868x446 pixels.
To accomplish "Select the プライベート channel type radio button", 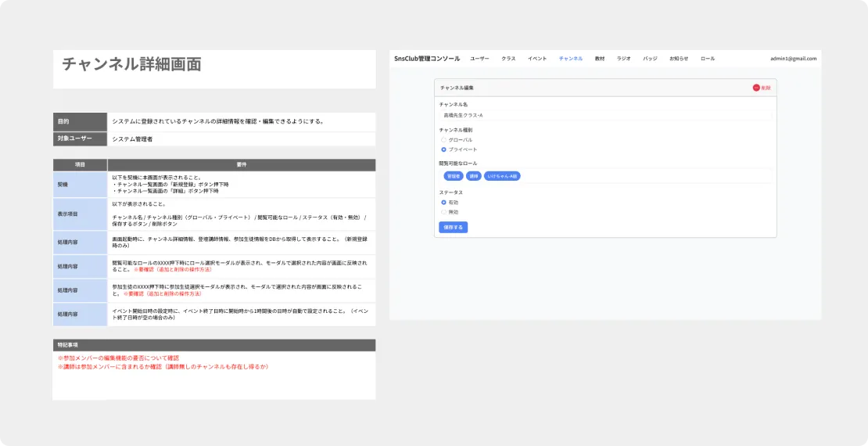I will click(x=443, y=149).
